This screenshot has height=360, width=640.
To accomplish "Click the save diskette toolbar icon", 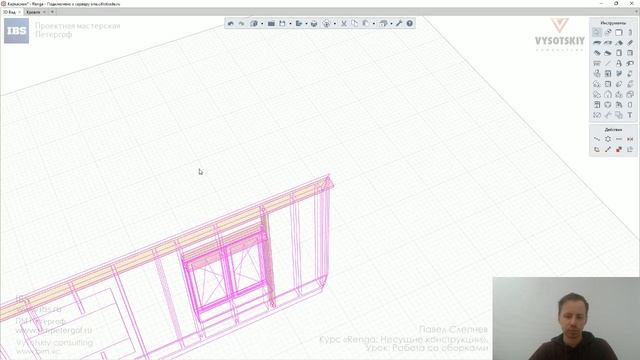I will pyautogui.click(x=282, y=24).
